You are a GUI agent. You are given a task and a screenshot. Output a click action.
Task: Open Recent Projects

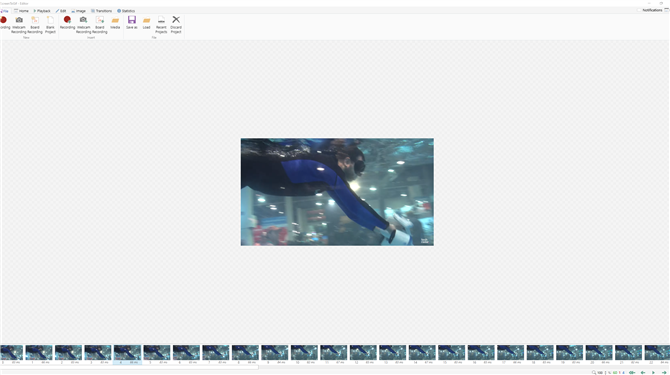[x=161, y=25]
